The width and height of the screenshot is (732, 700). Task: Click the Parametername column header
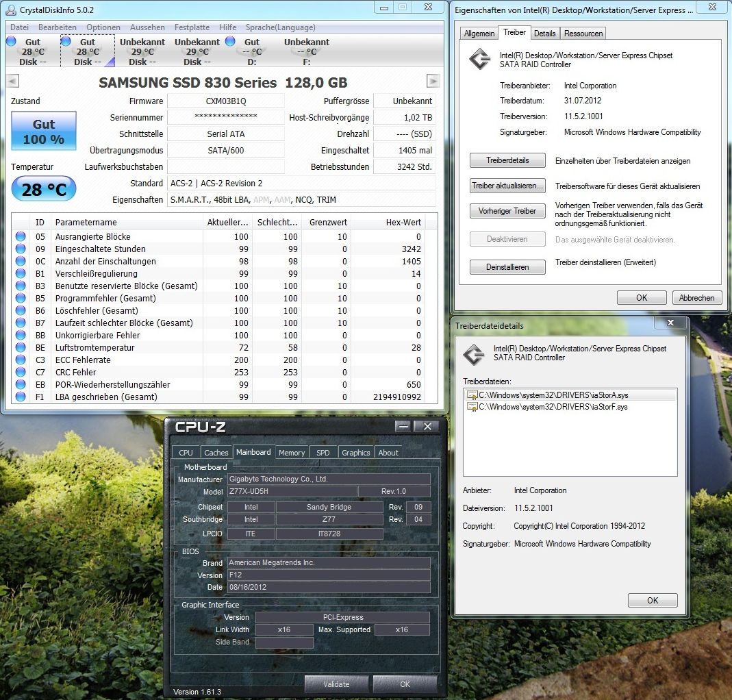click(x=127, y=223)
